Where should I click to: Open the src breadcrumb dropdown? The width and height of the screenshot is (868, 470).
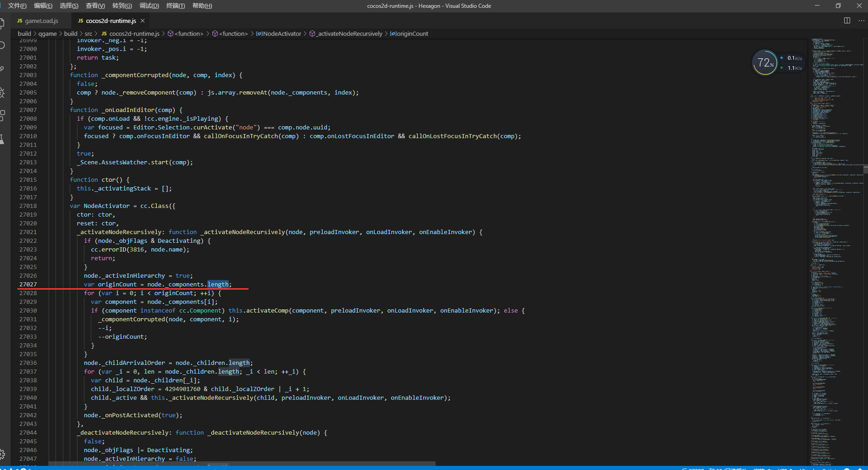pos(88,34)
